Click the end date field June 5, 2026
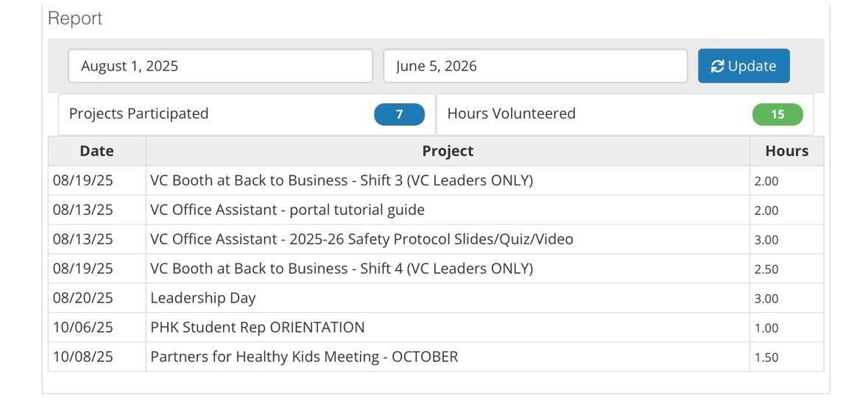Viewport: 868px width, 404px height. (x=535, y=66)
